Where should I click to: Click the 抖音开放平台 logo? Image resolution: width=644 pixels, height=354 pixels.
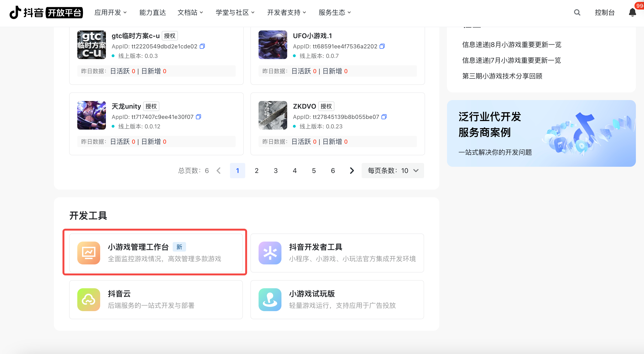pyautogui.click(x=46, y=12)
